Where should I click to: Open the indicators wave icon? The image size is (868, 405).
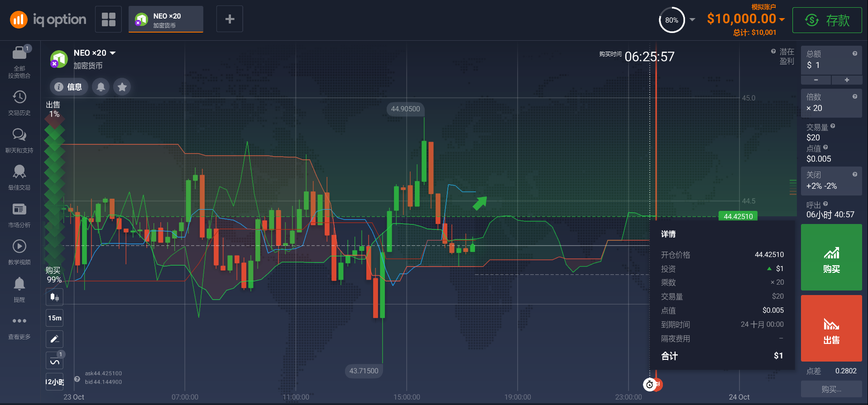[54, 361]
